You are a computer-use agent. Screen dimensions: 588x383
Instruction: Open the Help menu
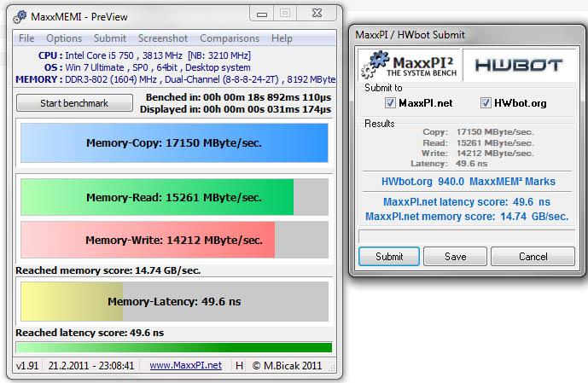282,38
